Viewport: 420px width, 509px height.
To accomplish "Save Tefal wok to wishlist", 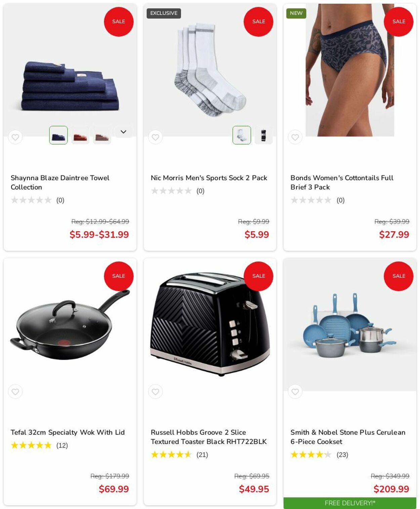I will 15,392.
